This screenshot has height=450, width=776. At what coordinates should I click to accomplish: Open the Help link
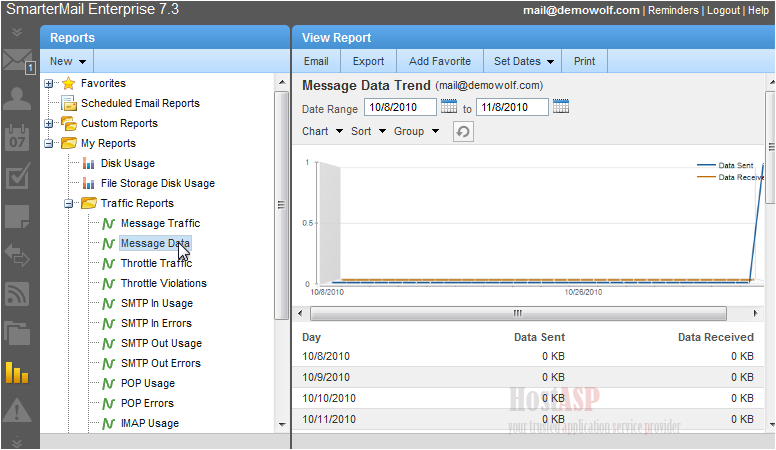pos(758,10)
